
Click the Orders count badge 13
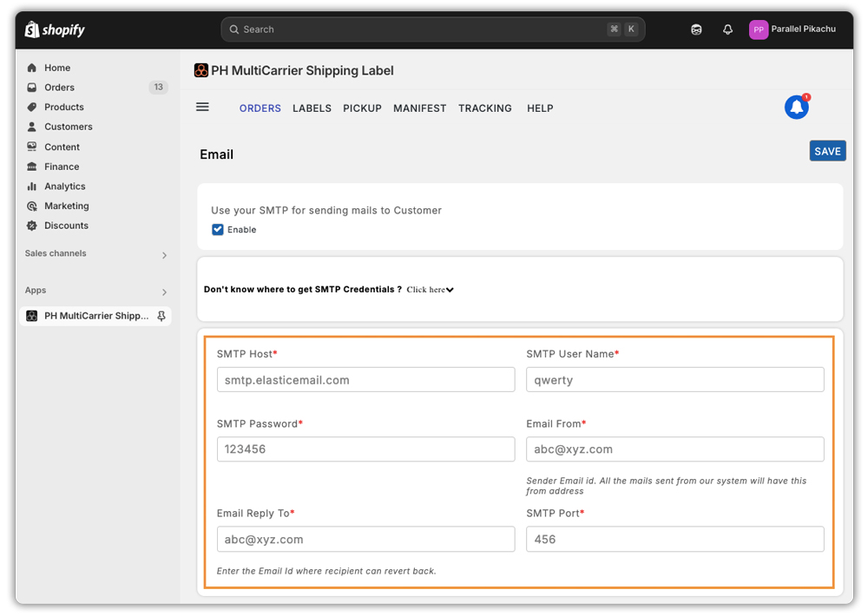[x=158, y=88]
